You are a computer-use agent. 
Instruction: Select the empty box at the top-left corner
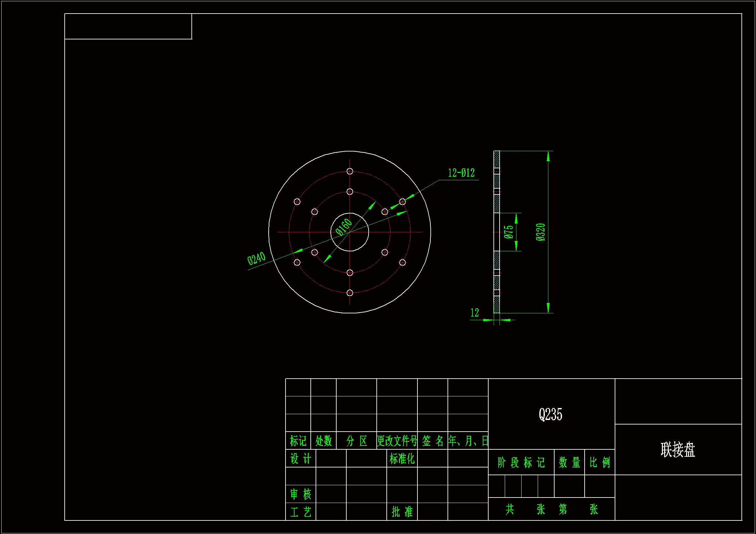128,26
